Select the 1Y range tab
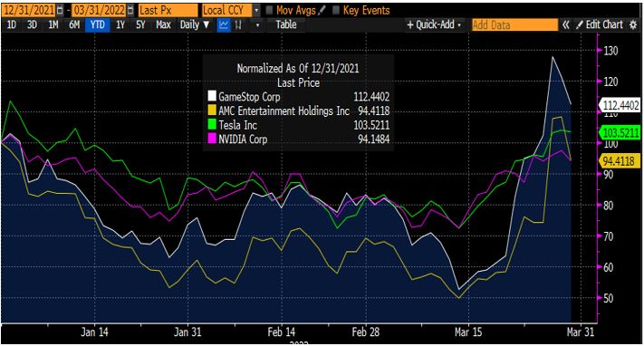 (120, 24)
